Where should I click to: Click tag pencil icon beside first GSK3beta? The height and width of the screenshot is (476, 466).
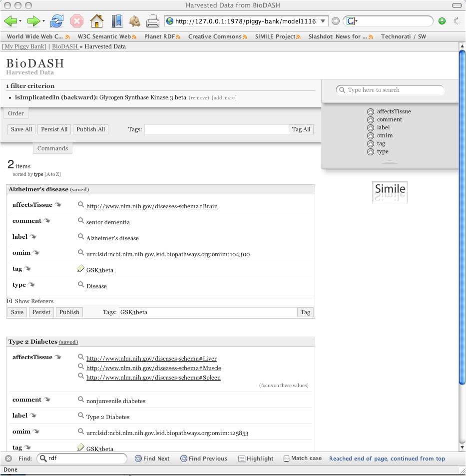[81, 269]
